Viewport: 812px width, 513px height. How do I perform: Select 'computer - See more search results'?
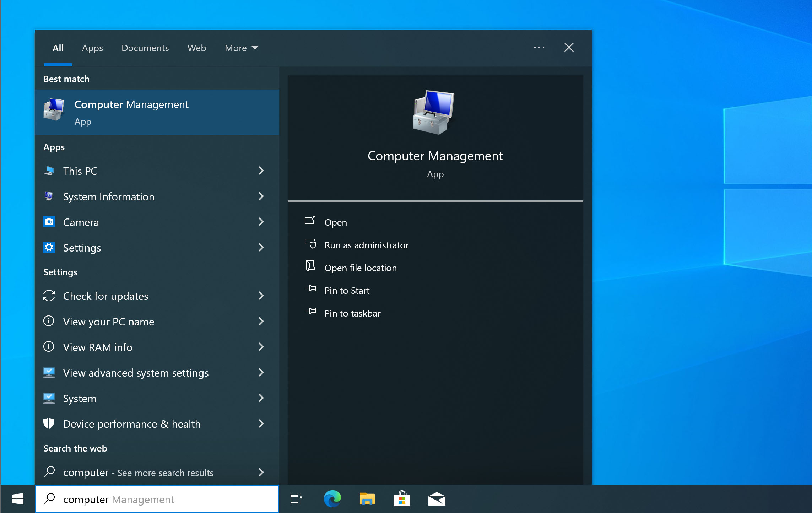pos(138,472)
